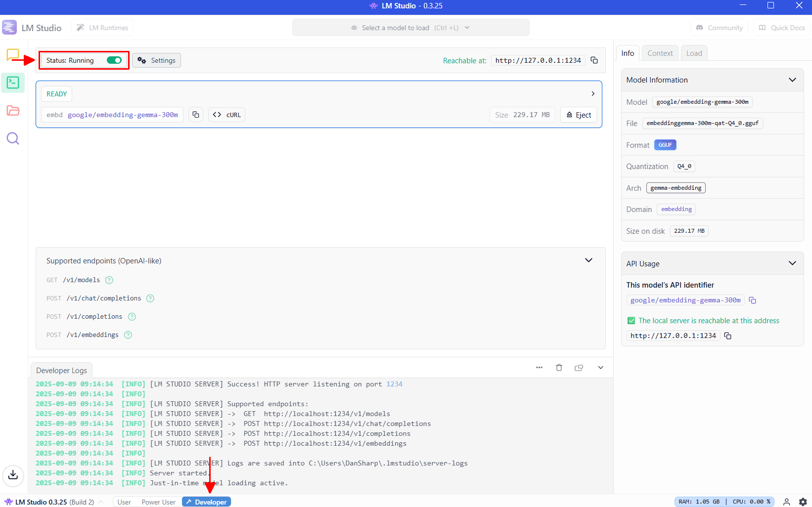Image resolution: width=812 pixels, height=507 pixels.
Task: Open app settings gear in status bar
Action: click(x=803, y=502)
